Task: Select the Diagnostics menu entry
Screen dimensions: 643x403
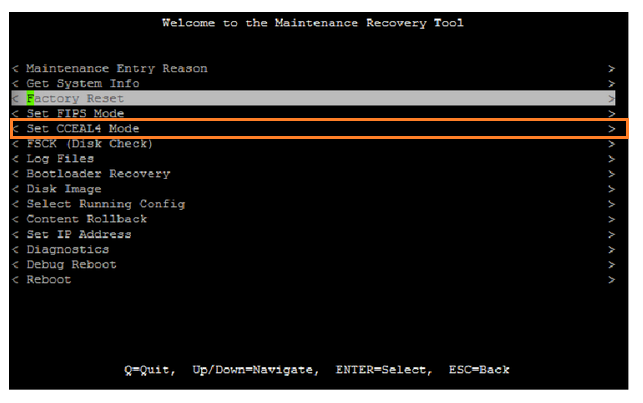Action: tap(313, 250)
